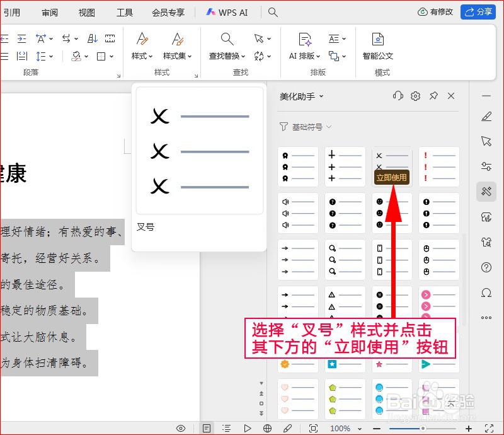Select the 智能公文 tool
This screenshot has height=435, width=504.
click(378, 55)
